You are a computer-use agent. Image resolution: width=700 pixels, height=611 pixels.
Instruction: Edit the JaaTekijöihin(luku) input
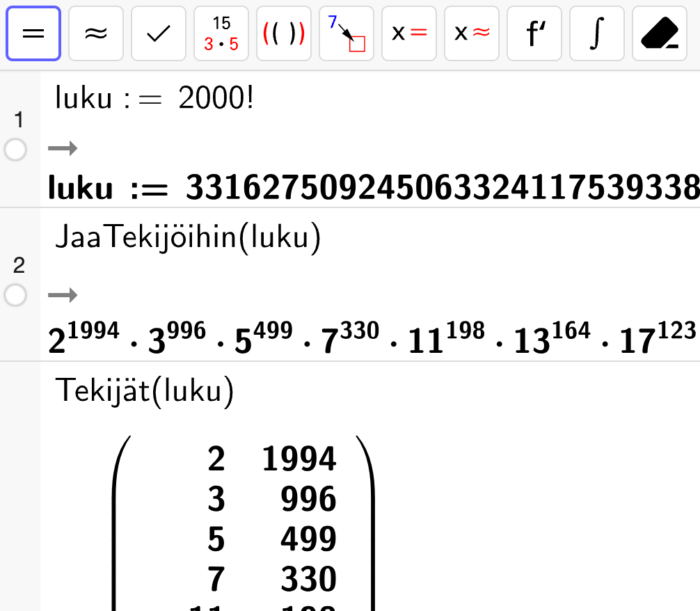[x=188, y=239]
